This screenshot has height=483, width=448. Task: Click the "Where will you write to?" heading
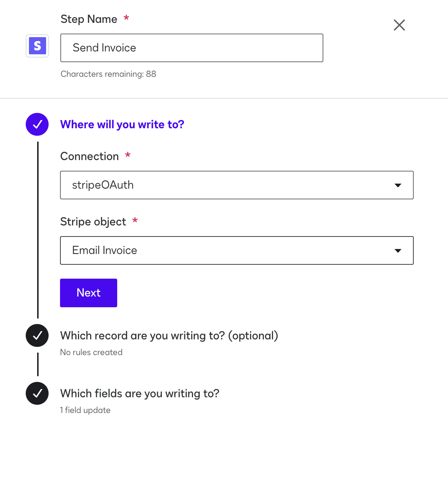click(122, 124)
